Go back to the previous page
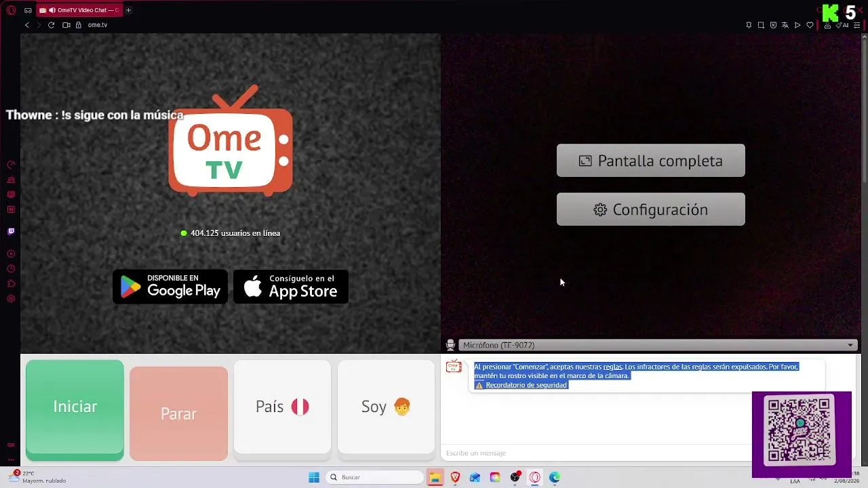Viewport: 868px width, 488px height. coord(27,25)
